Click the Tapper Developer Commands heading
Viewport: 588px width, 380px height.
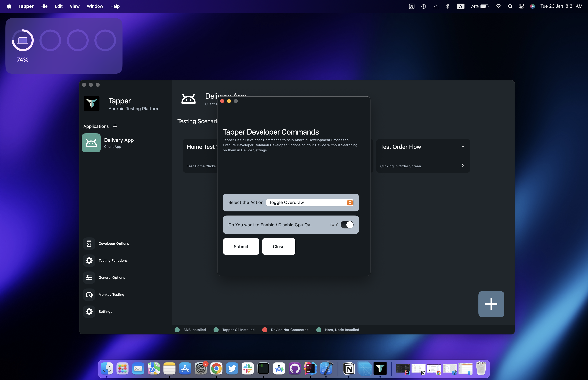[x=271, y=132]
